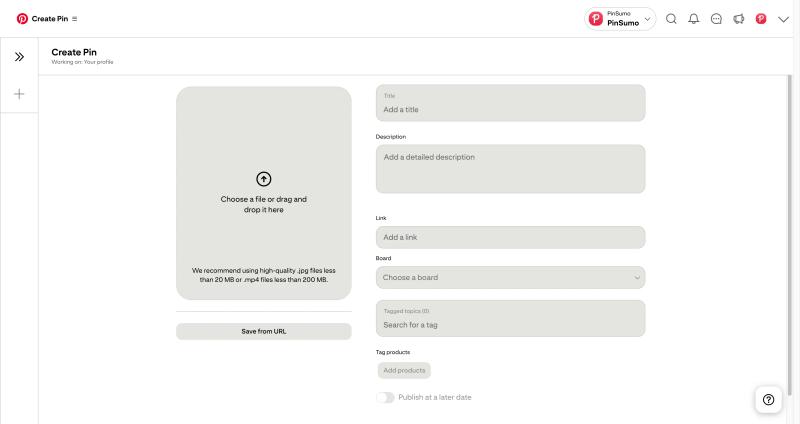Add a new pin draft with plus icon
The image size is (800, 424).
(19, 94)
